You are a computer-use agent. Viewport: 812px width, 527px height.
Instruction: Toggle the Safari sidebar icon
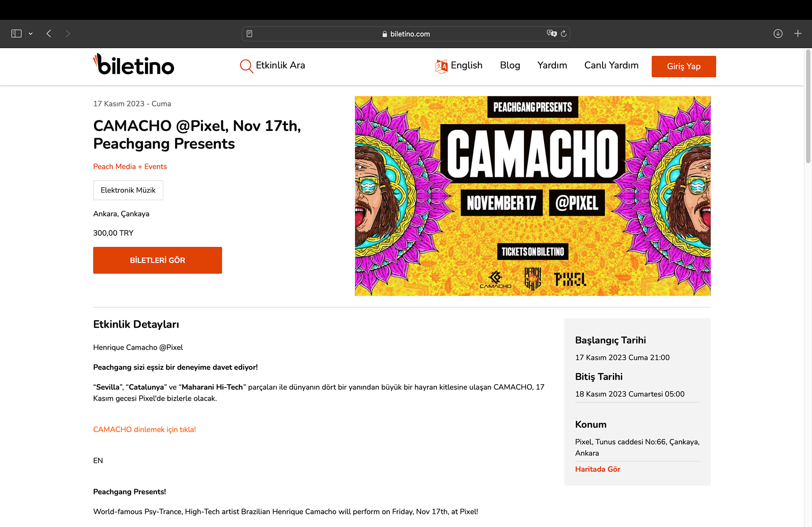[16, 34]
